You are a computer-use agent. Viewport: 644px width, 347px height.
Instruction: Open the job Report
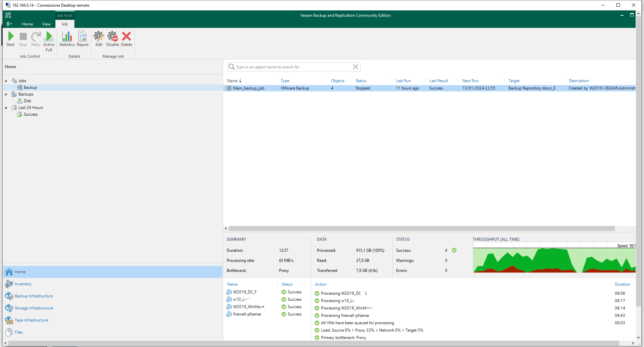coord(83,39)
